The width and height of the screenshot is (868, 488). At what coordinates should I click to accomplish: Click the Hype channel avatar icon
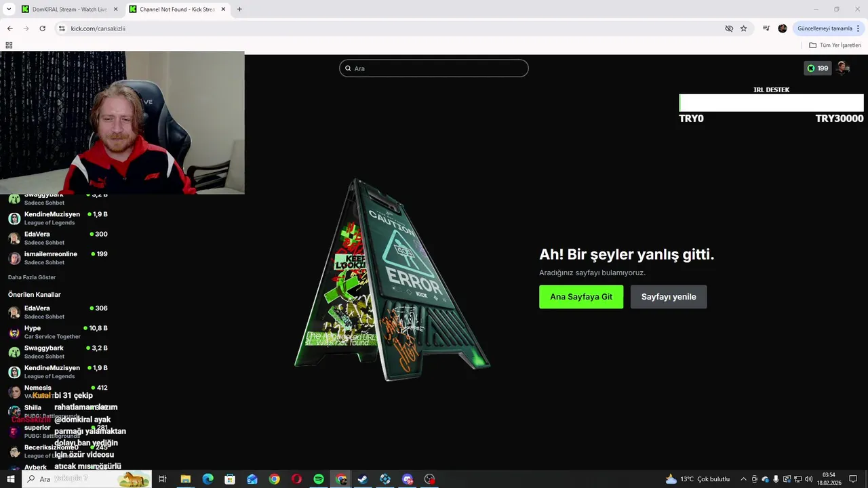[x=14, y=333]
